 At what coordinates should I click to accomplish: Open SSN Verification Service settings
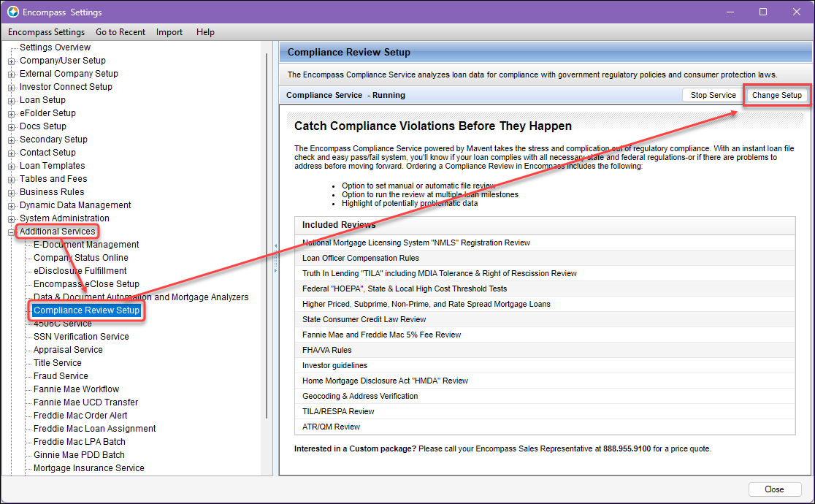pyautogui.click(x=81, y=337)
